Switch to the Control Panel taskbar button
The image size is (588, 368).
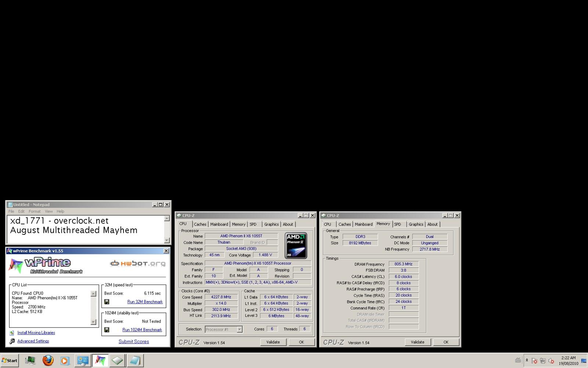[83, 360]
